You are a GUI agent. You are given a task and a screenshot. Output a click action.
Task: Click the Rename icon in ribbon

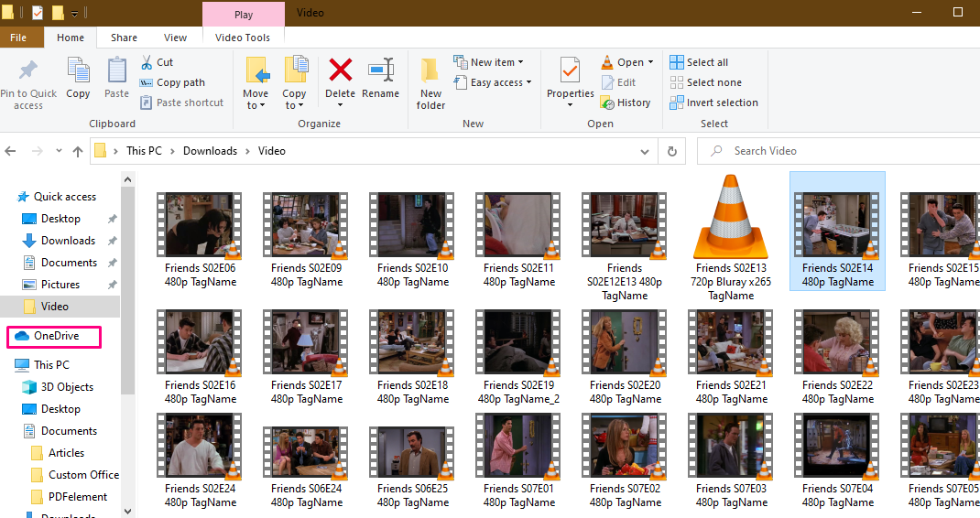[x=380, y=70]
